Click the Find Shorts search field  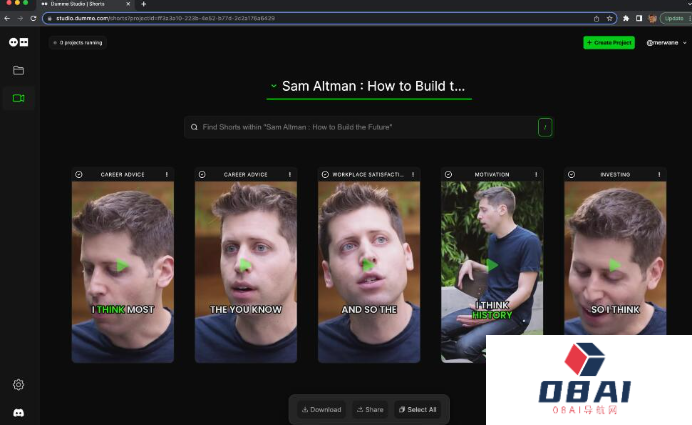click(360, 127)
